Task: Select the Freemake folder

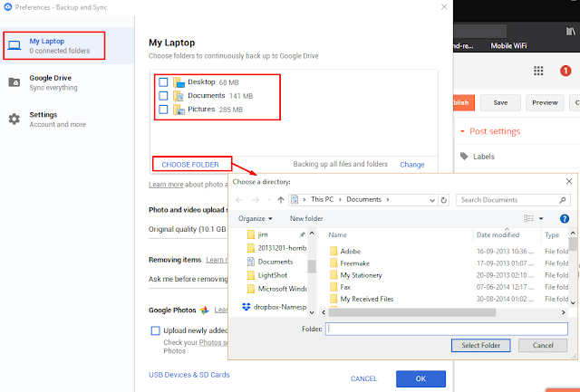Action: click(350, 263)
